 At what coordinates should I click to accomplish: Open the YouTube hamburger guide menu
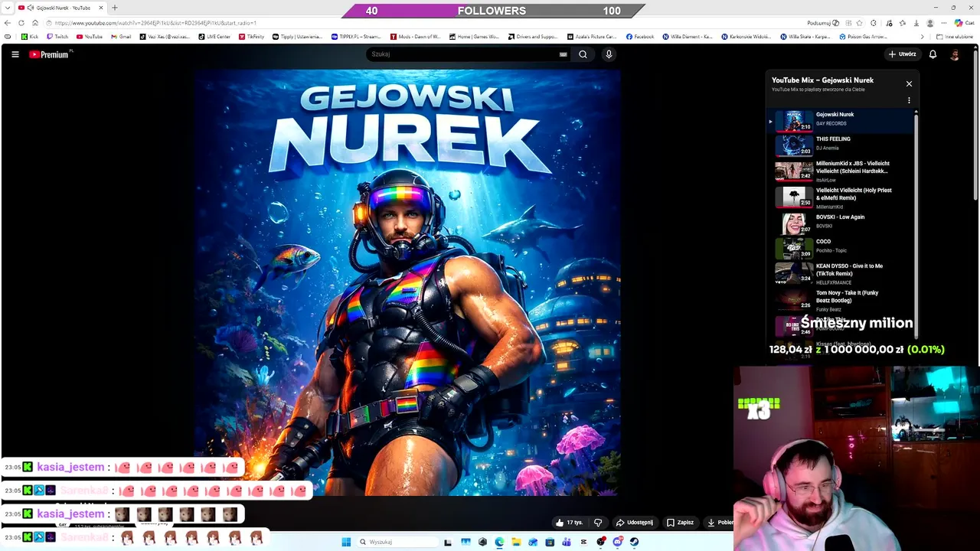pos(15,54)
